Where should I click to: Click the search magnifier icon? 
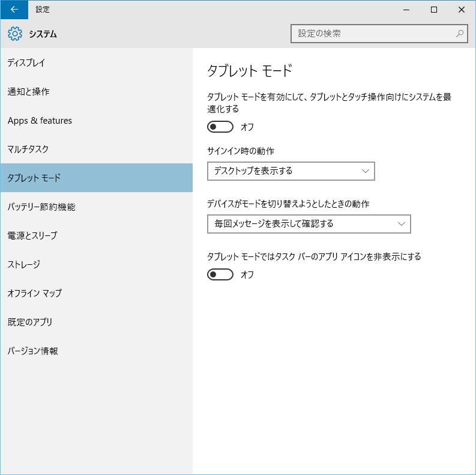tap(460, 34)
